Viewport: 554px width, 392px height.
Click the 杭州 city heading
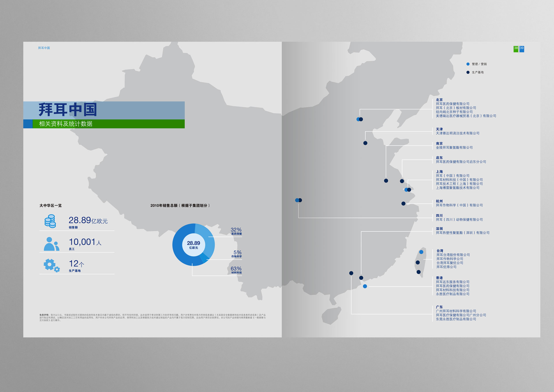tap(439, 201)
